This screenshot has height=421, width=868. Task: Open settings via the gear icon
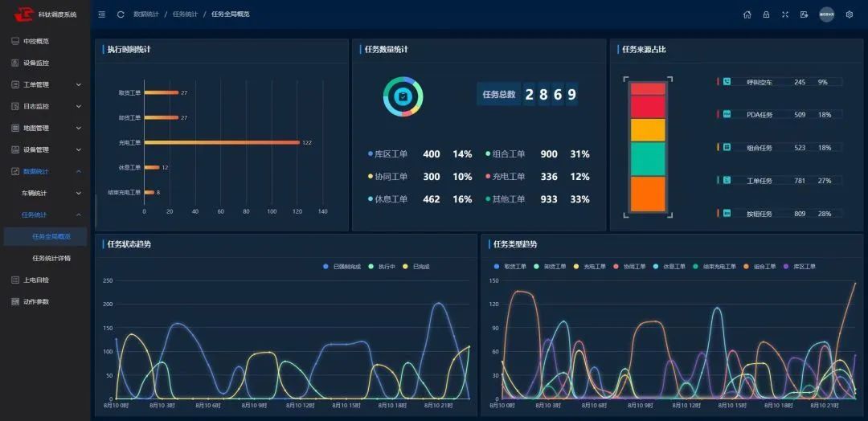tap(850, 14)
